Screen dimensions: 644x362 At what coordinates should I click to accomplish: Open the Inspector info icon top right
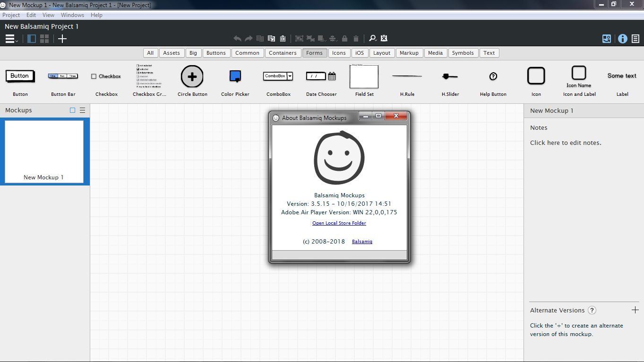coord(622,39)
